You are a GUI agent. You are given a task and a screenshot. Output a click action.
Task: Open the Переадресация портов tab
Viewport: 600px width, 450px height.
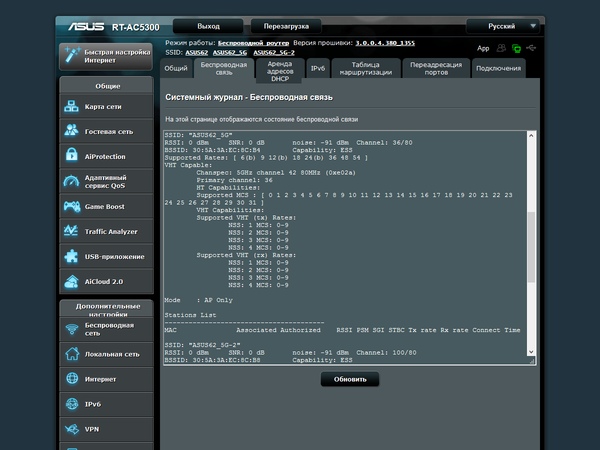click(436, 68)
